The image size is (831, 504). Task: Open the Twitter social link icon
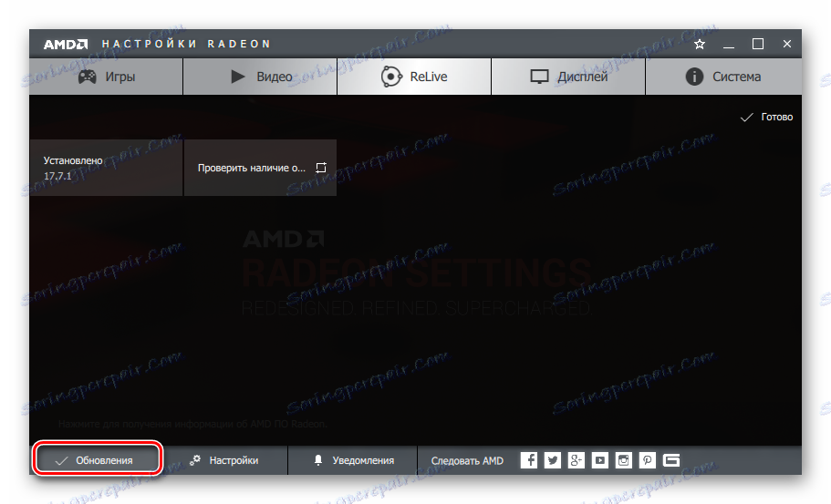[552, 460]
